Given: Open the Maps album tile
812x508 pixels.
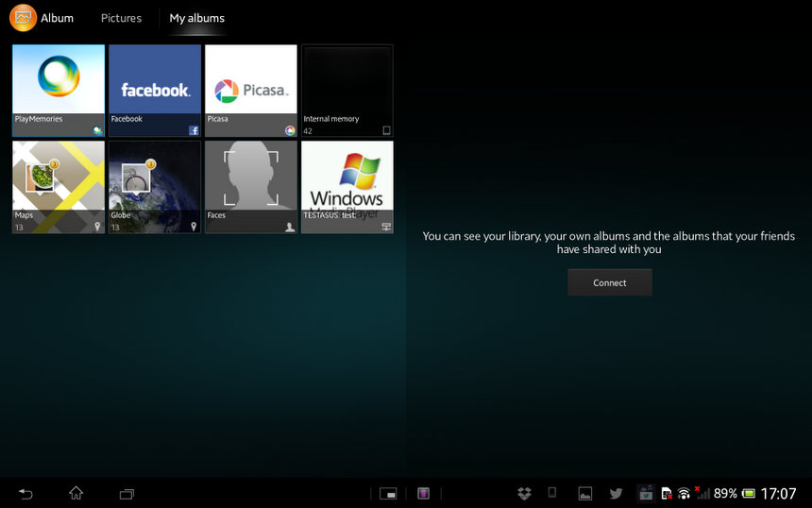Looking at the screenshot, I should [x=59, y=187].
